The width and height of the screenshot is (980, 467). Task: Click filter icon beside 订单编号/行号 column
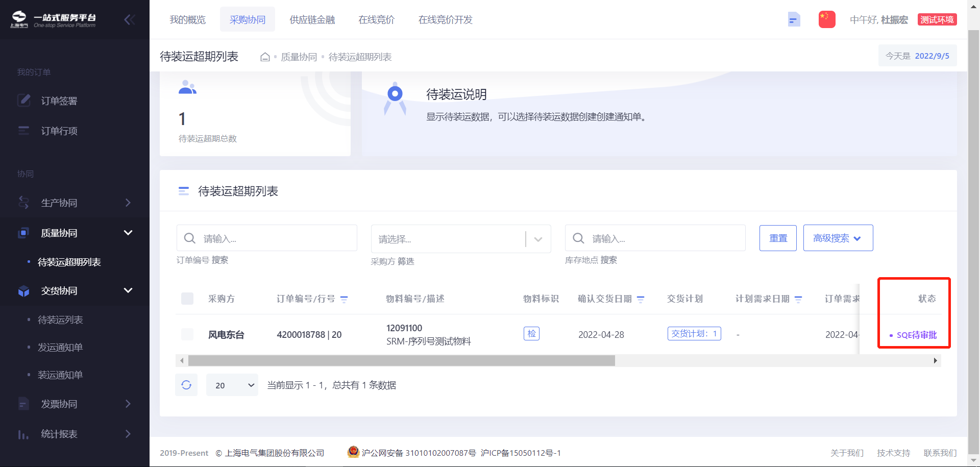(344, 300)
